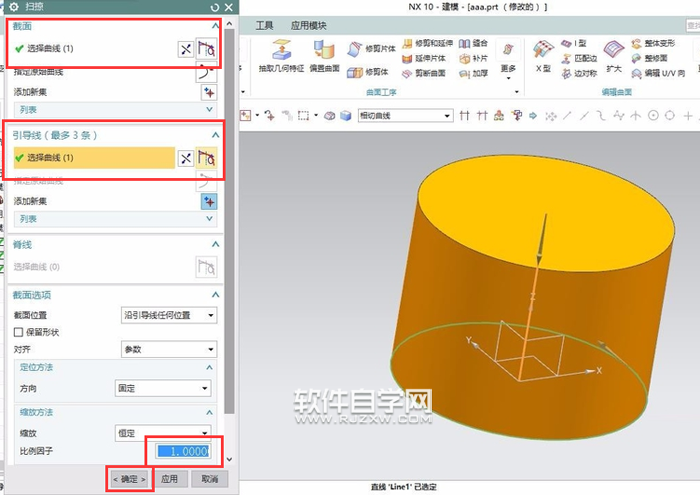Select the 延伸片体 tool
The width and height of the screenshot is (700, 495).
click(424, 58)
